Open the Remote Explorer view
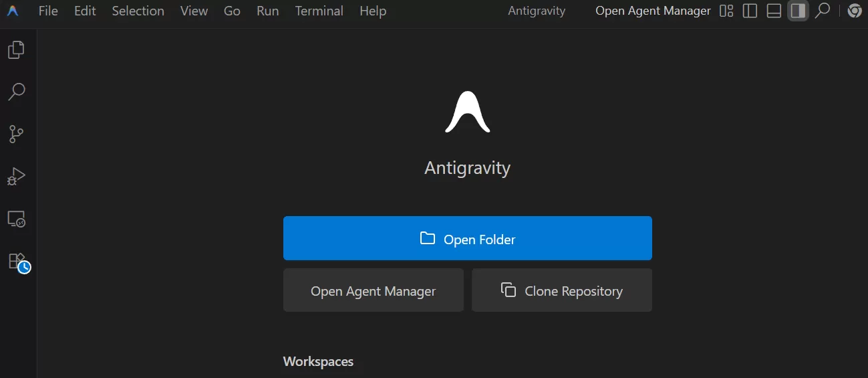868x378 pixels. (x=16, y=219)
